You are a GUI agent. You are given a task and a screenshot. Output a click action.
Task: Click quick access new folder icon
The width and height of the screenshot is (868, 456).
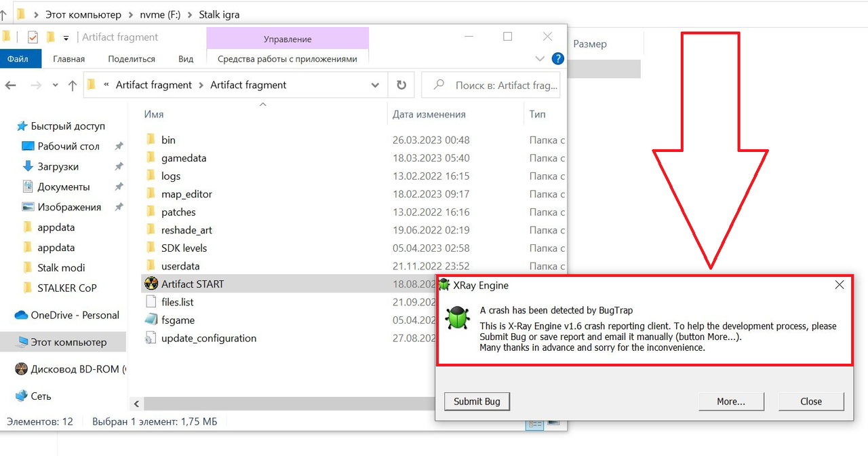pos(51,37)
